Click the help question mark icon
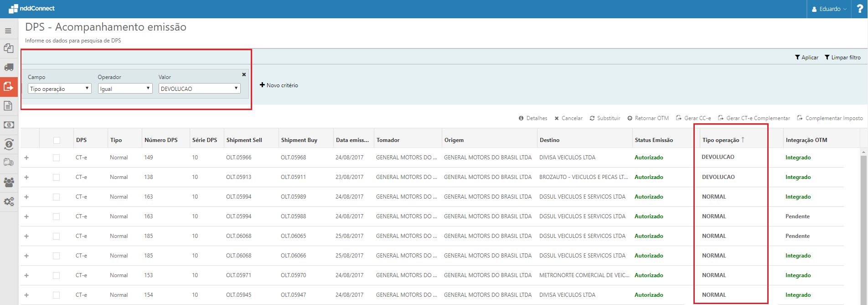868x305 pixels. click(859, 9)
